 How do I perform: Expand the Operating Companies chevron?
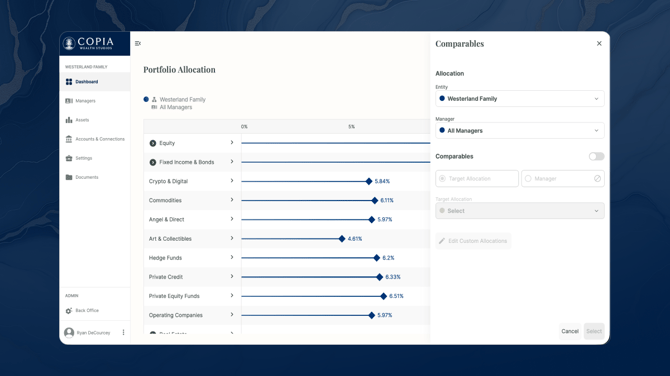(x=232, y=314)
